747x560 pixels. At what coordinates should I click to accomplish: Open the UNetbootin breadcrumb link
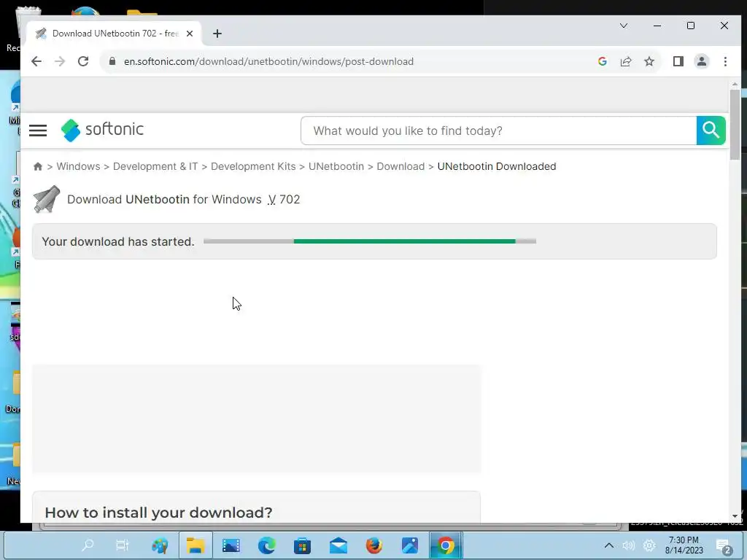coord(336,166)
